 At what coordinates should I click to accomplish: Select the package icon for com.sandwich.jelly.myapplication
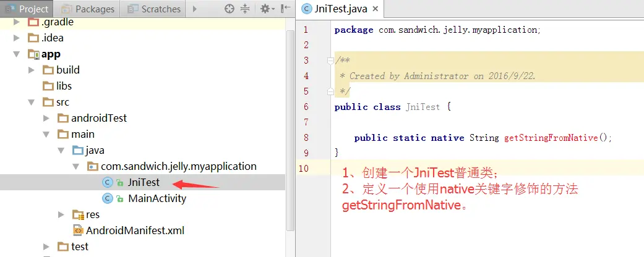(x=93, y=166)
